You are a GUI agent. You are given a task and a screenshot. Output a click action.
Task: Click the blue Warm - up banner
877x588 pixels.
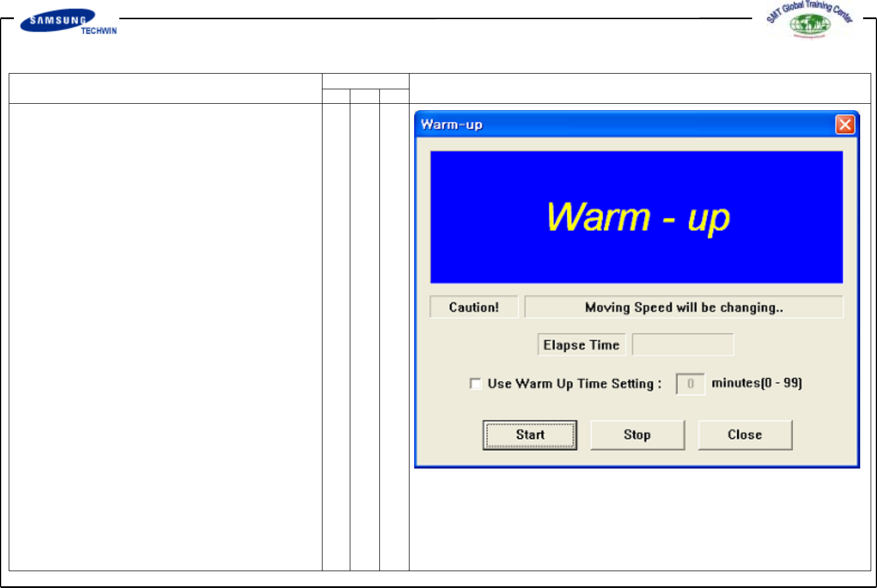coord(636,217)
